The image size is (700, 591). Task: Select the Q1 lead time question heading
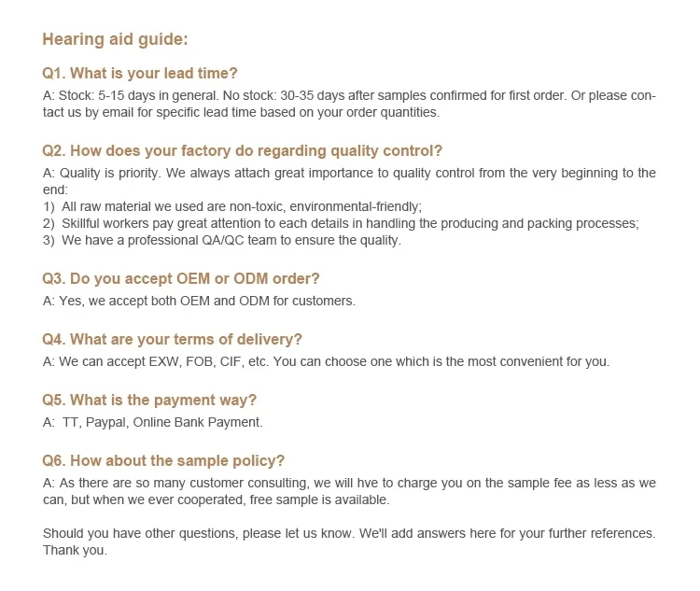point(140,73)
